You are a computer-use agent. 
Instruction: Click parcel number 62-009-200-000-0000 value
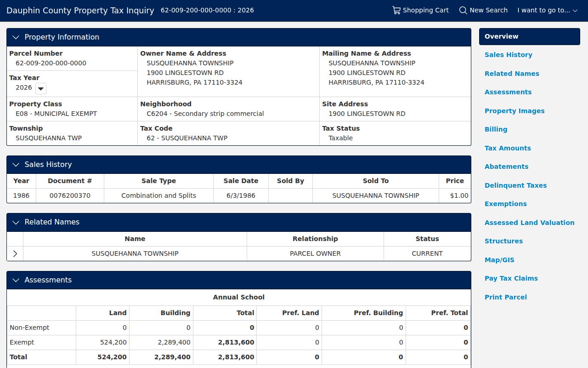pos(51,63)
